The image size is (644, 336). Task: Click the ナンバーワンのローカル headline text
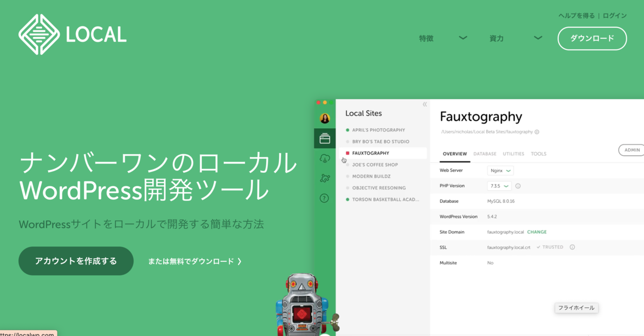point(157,163)
